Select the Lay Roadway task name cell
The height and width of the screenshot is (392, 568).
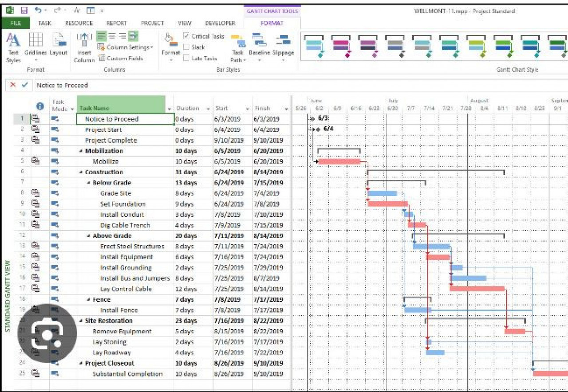click(x=126, y=353)
